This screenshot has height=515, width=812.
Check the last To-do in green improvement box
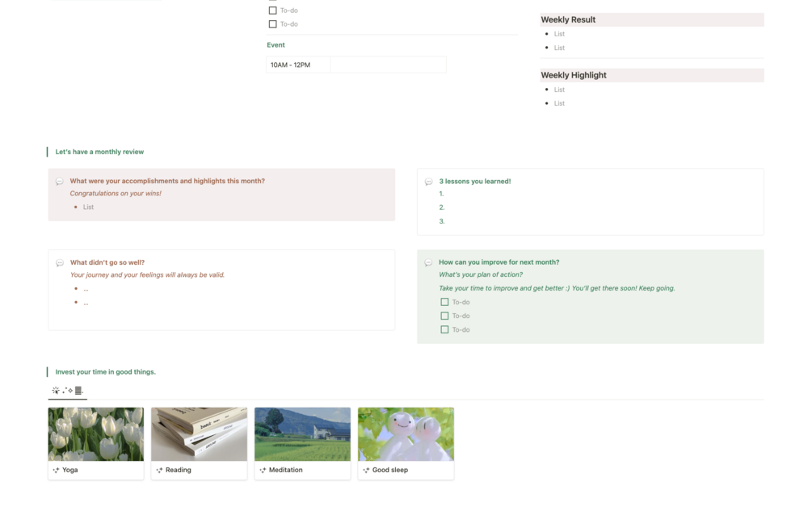(x=444, y=329)
